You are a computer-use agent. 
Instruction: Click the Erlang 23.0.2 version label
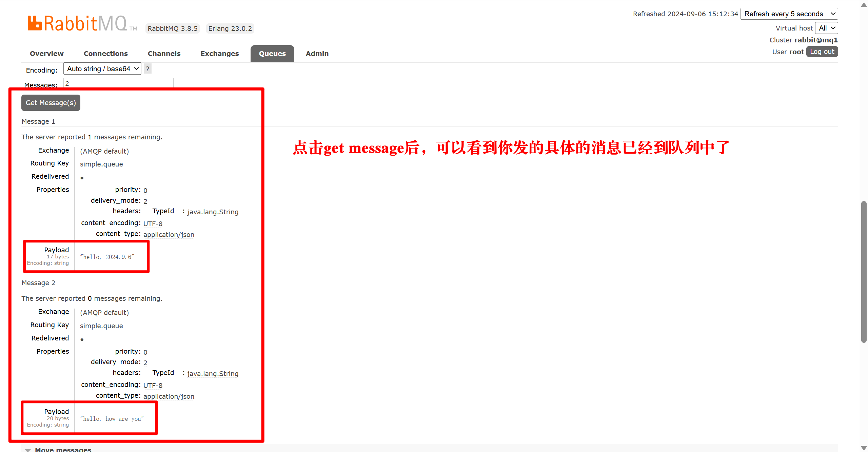(230, 28)
